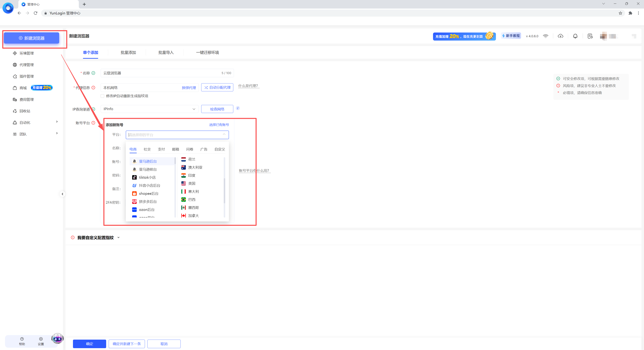Click the 确定并新建下一条 button

127,344
